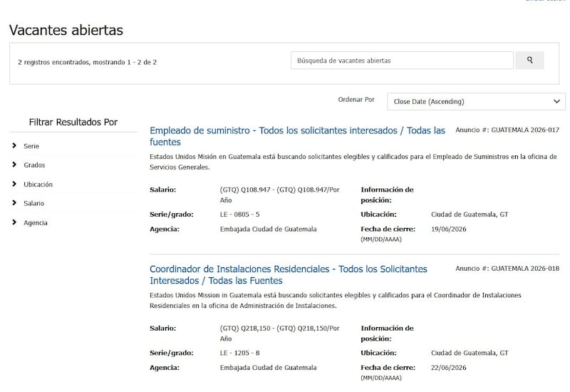
Task: Select the Ubicación filter label
Action: point(38,185)
